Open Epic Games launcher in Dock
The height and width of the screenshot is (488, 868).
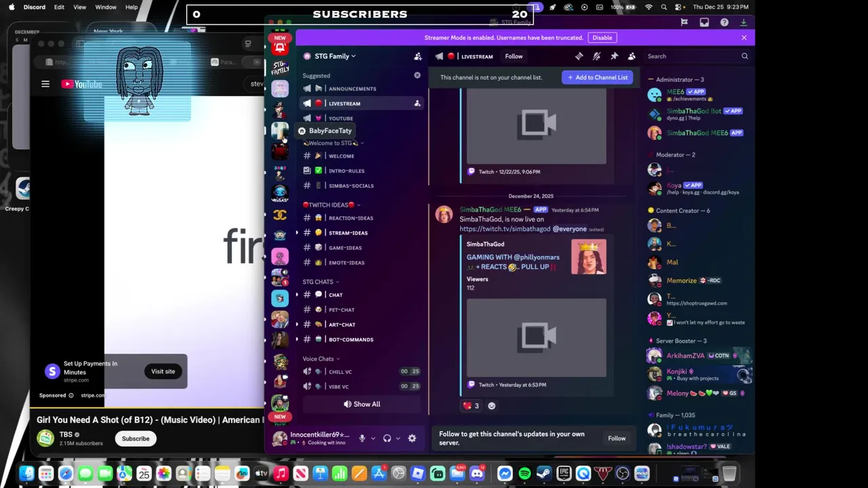(564, 474)
